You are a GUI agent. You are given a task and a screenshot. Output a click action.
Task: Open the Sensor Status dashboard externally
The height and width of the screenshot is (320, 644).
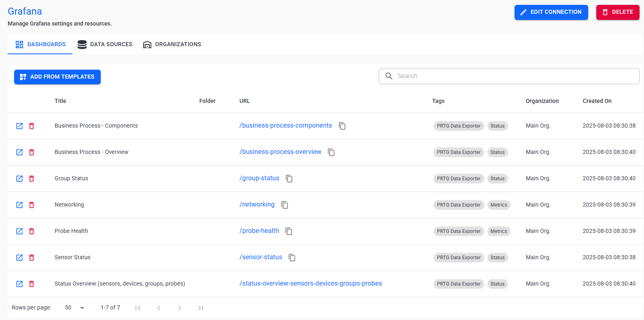[x=19, y=258]
